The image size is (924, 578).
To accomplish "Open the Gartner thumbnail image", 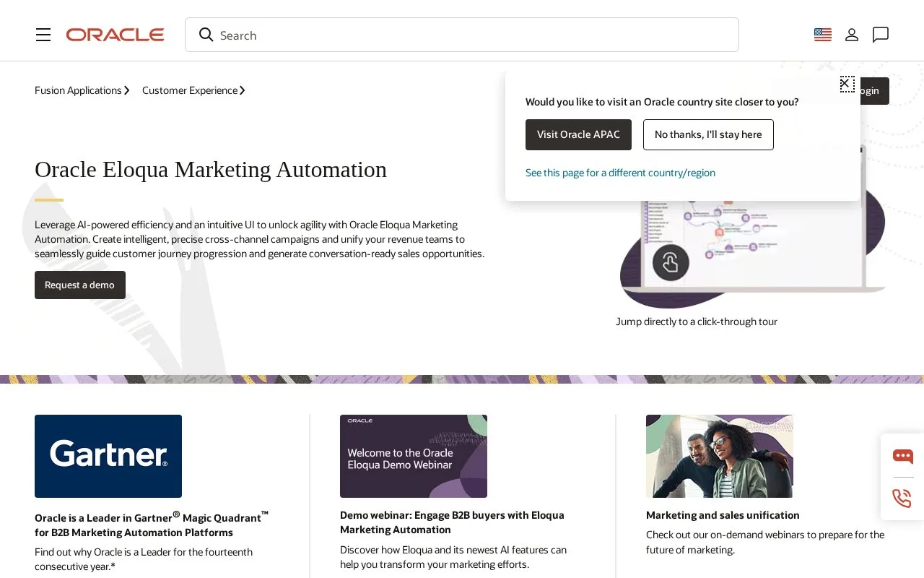I will [108, 456].
